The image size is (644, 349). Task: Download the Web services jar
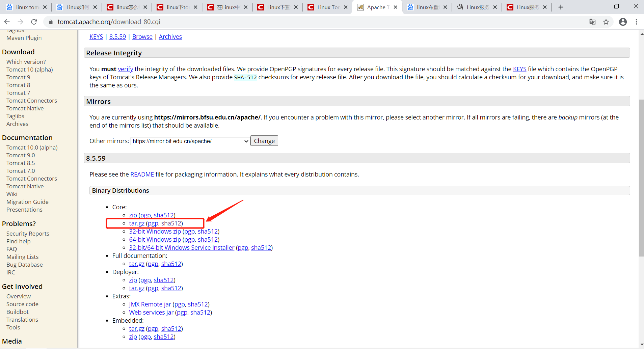click(151, 313)
